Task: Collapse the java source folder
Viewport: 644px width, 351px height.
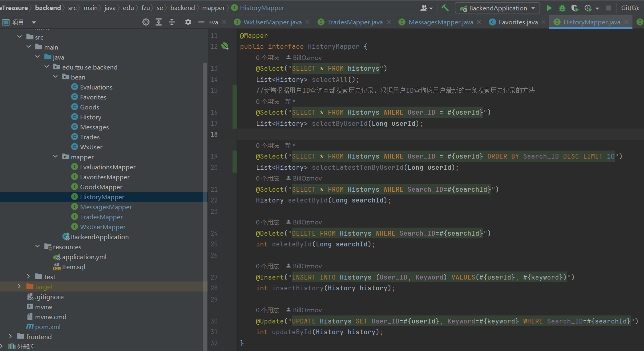Action: click(37, 57)
